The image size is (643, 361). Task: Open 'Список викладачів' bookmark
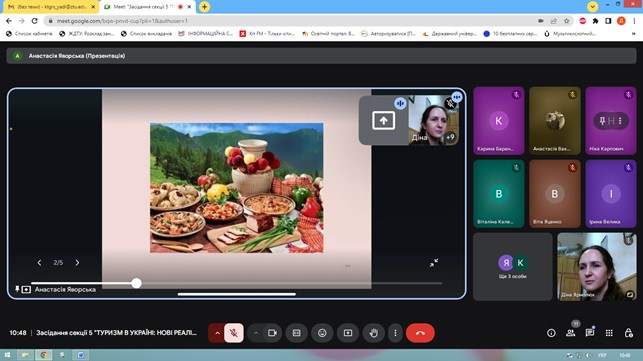coord(146,34)
